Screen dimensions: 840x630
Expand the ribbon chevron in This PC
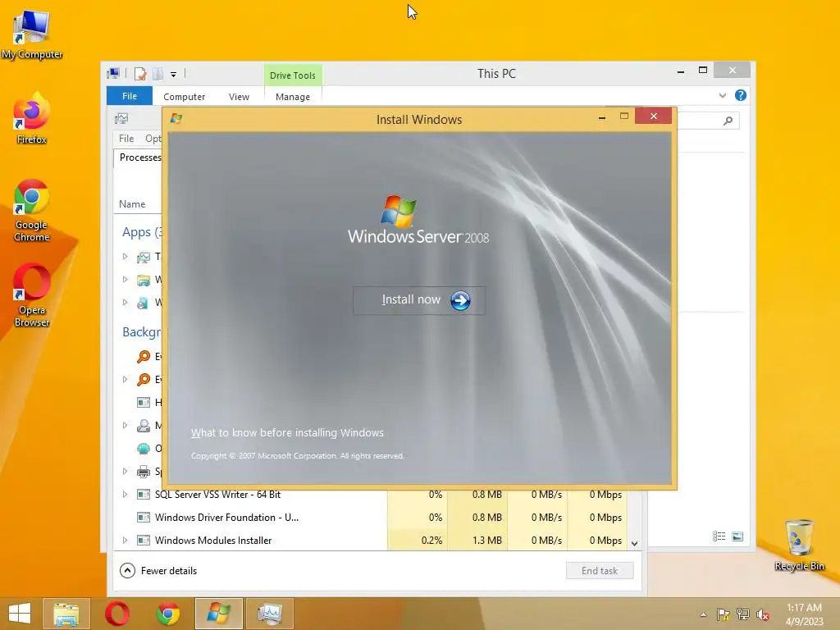pos(722,95)
